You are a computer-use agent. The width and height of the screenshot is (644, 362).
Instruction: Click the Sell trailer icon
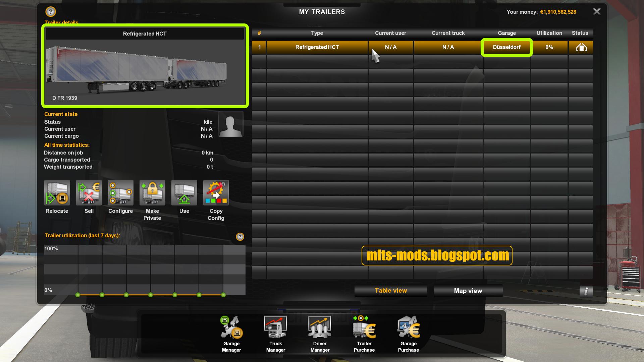click(89, 193)
